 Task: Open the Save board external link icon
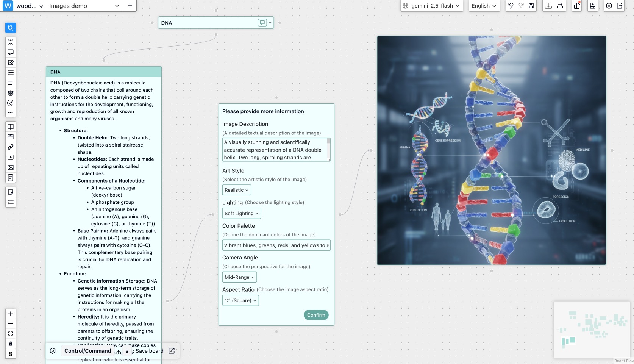click(x=172, y=351)
